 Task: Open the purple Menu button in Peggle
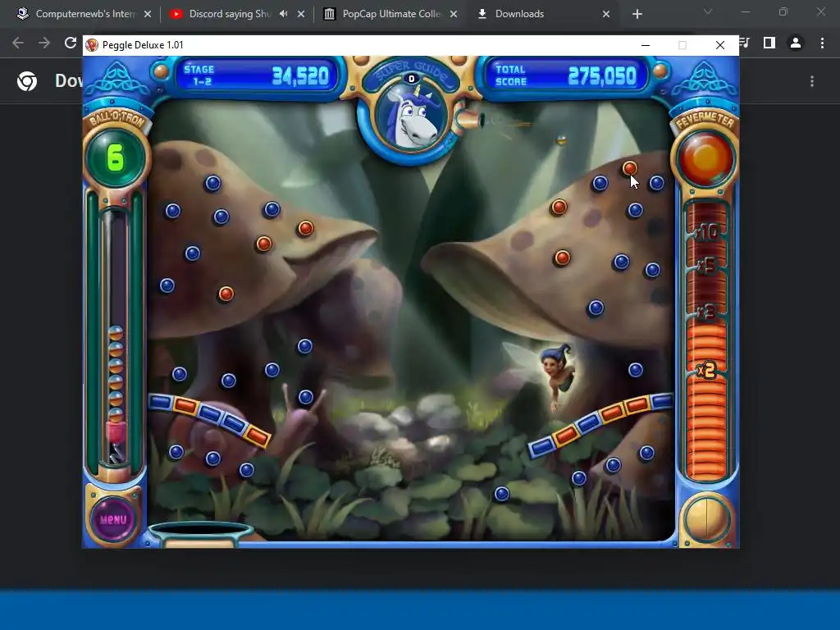(x=113, y=519)
